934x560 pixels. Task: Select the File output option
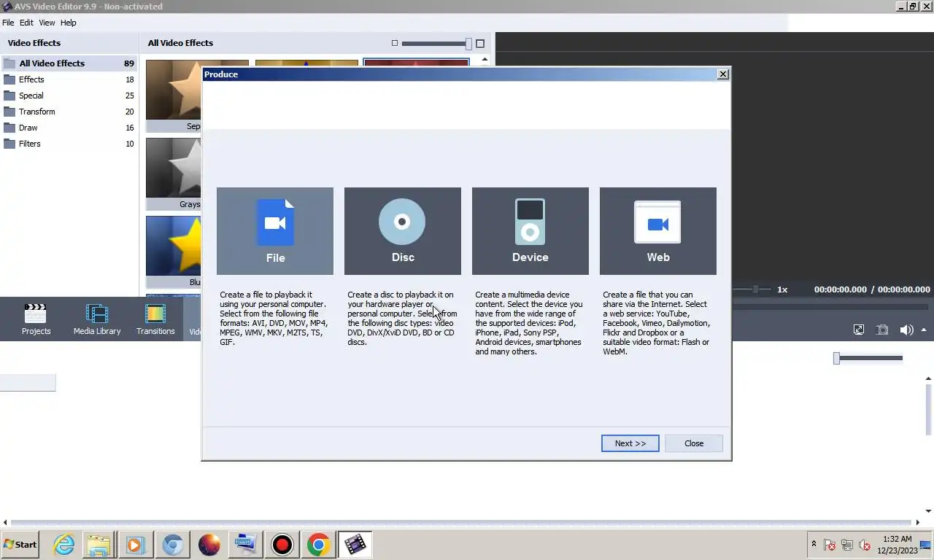point(275,231)
